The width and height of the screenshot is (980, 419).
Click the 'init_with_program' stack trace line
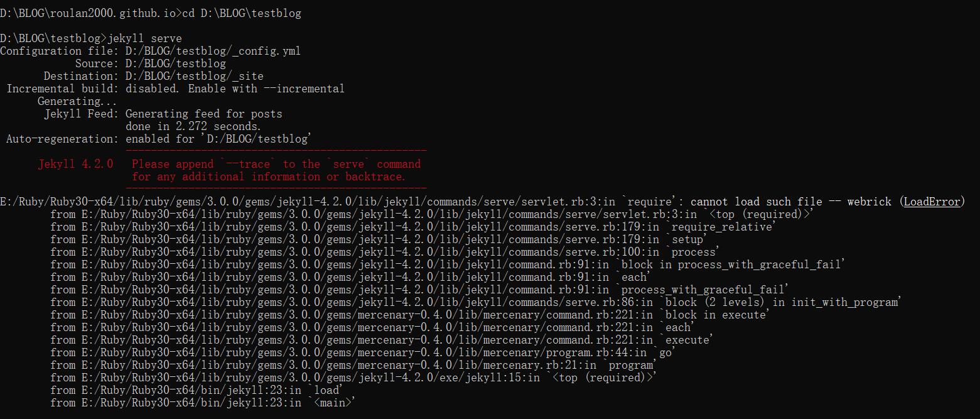476,302
